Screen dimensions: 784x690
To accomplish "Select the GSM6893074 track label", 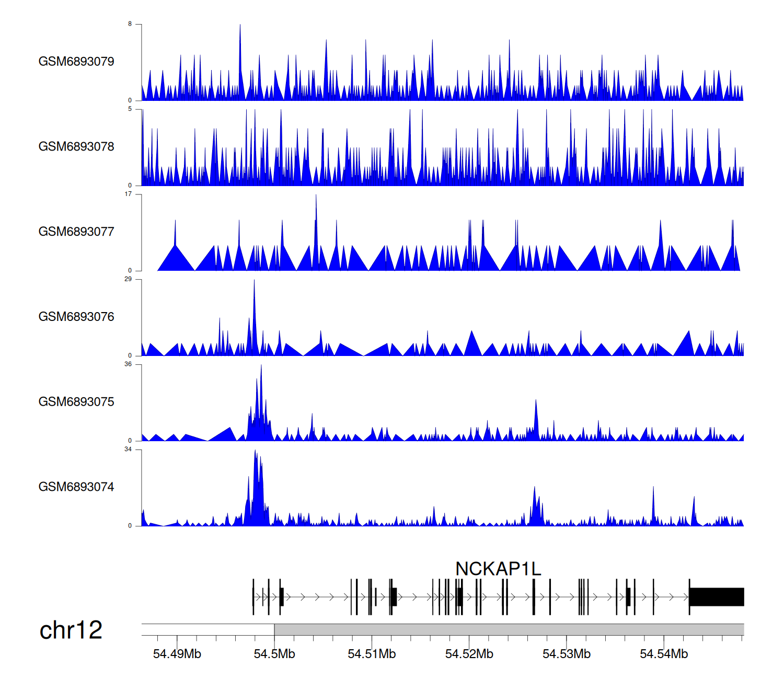I will pyautogui.click(x=76, y=487).
